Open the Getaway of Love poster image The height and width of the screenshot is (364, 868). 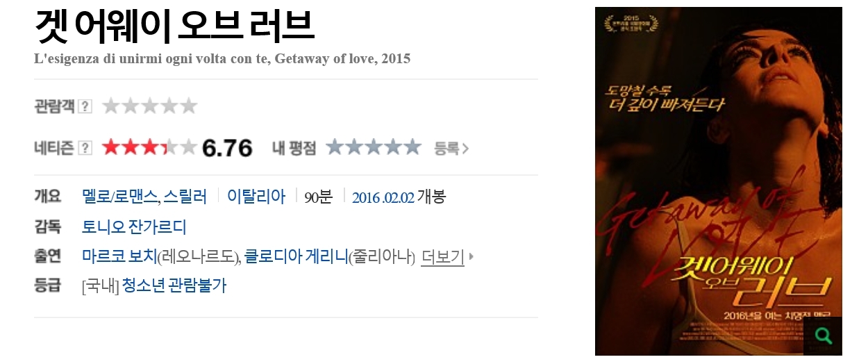click(x=719, y=181)
